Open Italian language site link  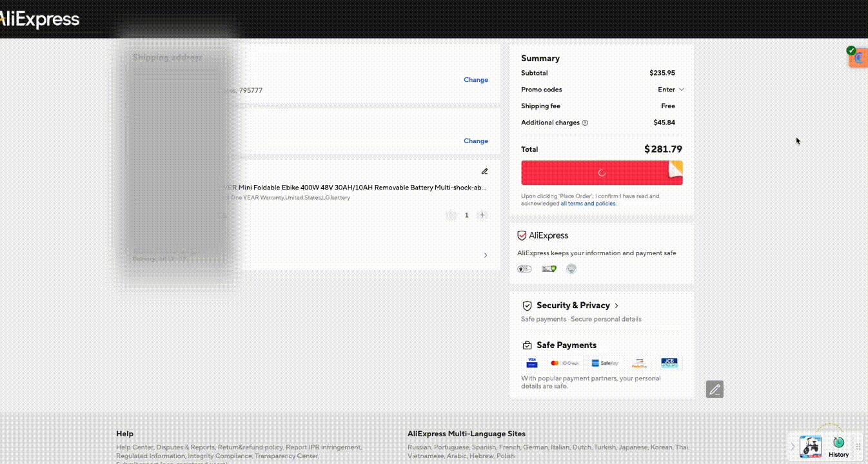(560, 447)
